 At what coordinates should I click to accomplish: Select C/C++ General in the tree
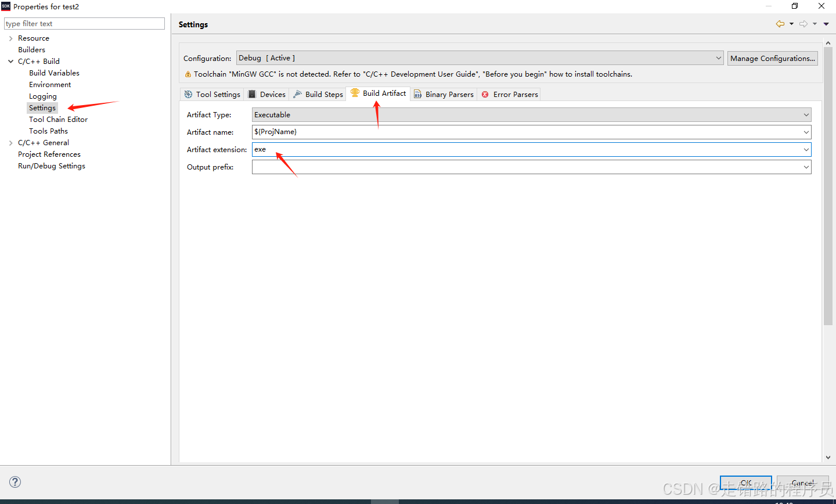coord(44,143)
